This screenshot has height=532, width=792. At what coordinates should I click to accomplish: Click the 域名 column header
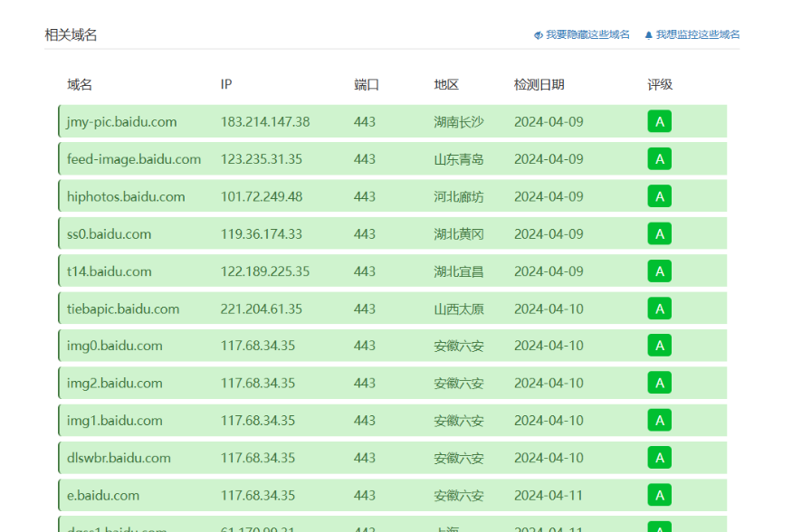pos(80,85)
